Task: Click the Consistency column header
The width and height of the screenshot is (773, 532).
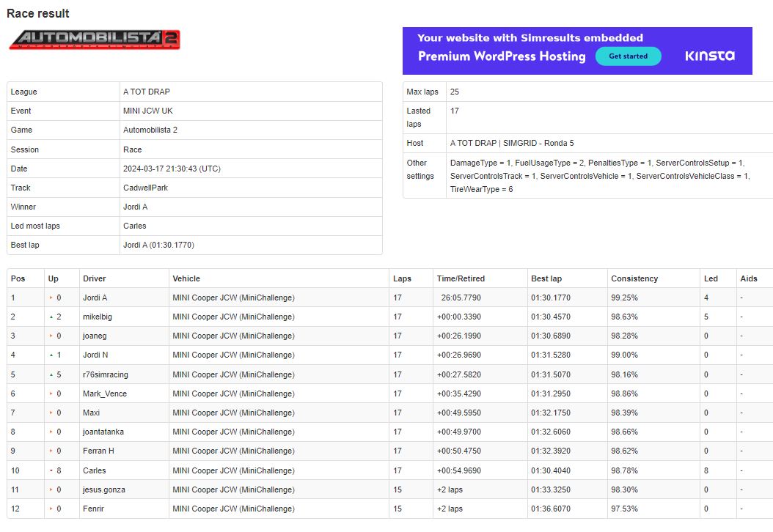Action: (x=634, y=278)
